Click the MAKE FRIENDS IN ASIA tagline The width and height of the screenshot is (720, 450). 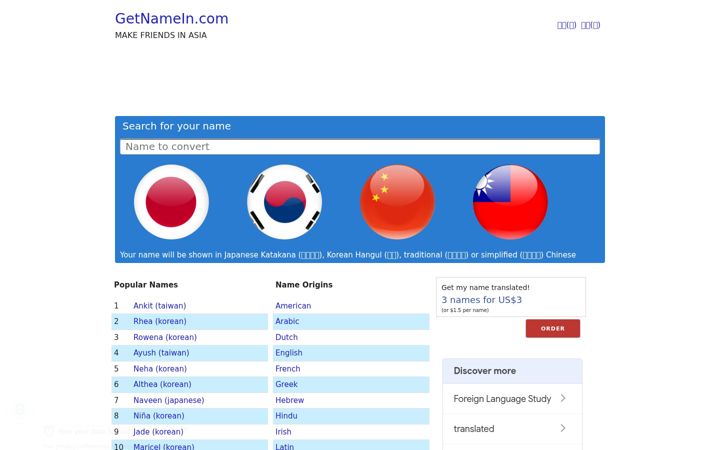point(161,35)
